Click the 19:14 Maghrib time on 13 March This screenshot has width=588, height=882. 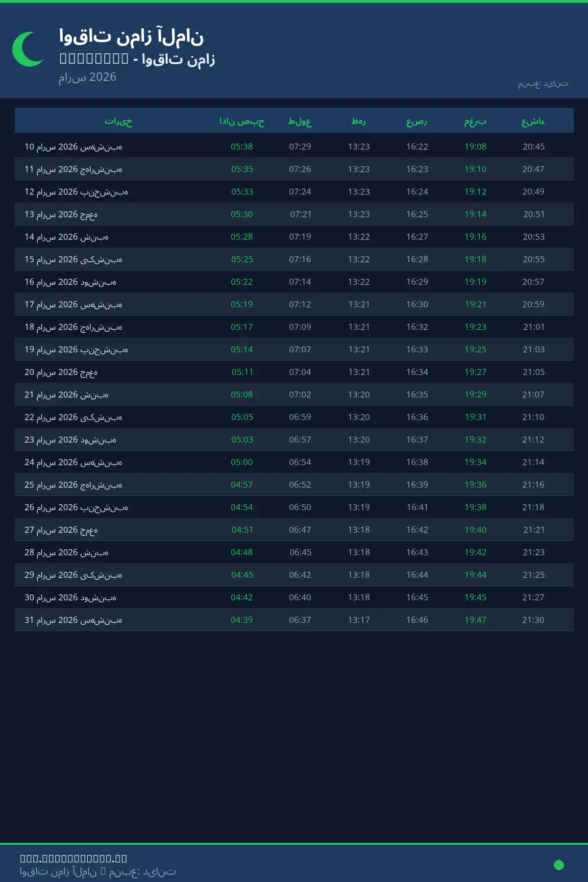[x=475, y=214]
